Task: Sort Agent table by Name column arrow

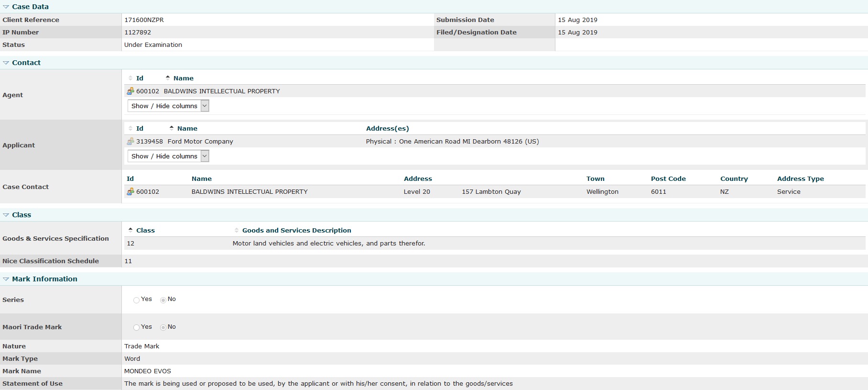Action: click(x=168, y=78)
